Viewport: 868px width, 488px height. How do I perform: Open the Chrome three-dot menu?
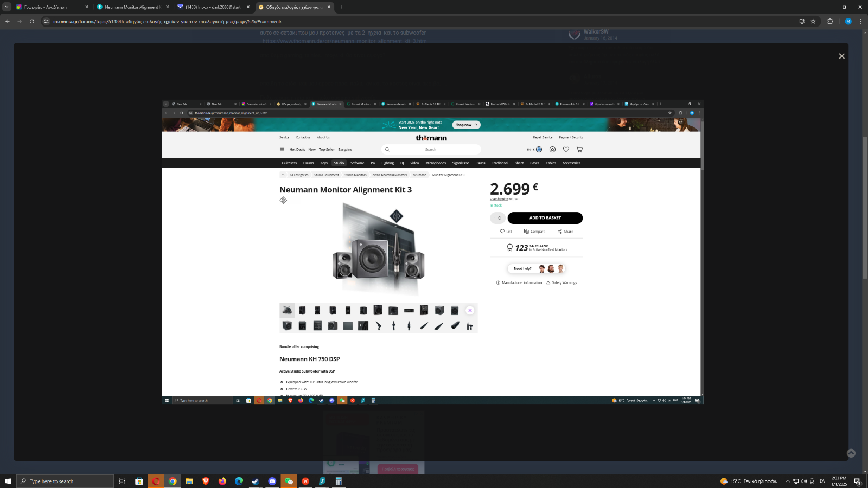tap(860, 21)
